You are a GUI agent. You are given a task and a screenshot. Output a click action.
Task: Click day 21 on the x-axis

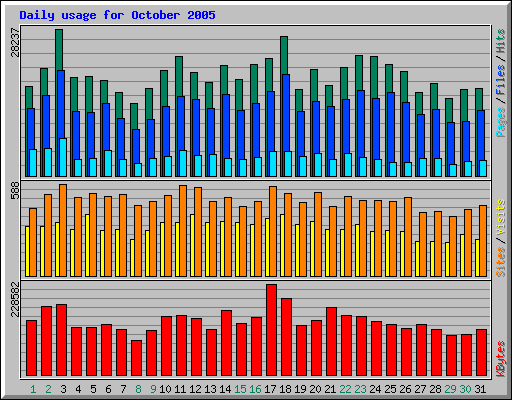point(330,389)
